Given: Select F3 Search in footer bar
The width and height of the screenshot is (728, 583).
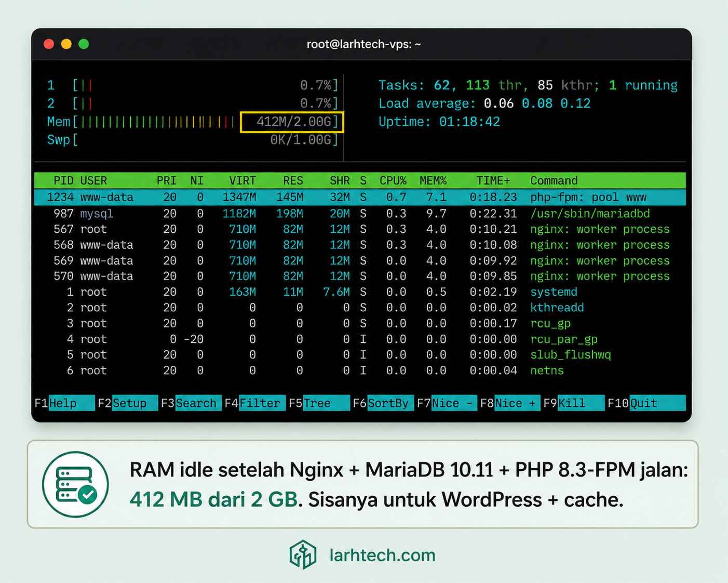Looking at the screenshot, I should [191, 403].
